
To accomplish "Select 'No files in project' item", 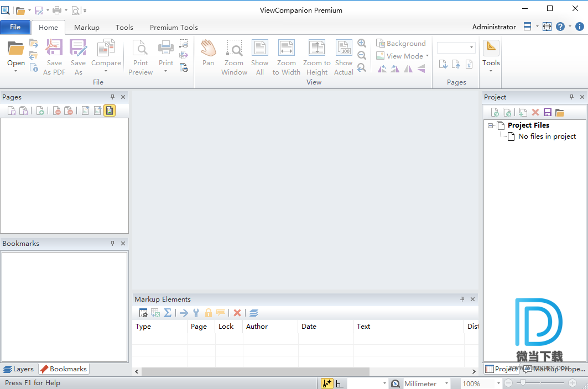I will pos(547,136).
